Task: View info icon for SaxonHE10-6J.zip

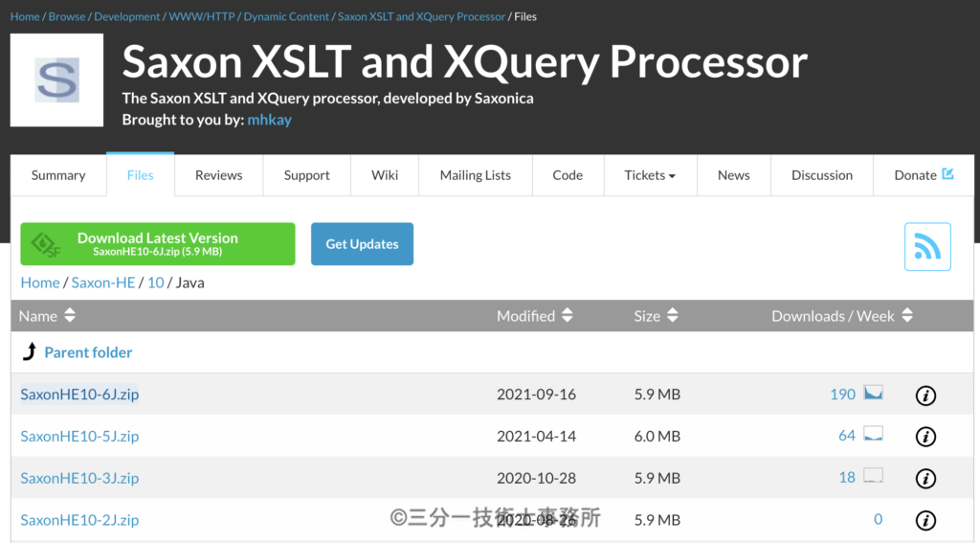Action: point(925,396)
